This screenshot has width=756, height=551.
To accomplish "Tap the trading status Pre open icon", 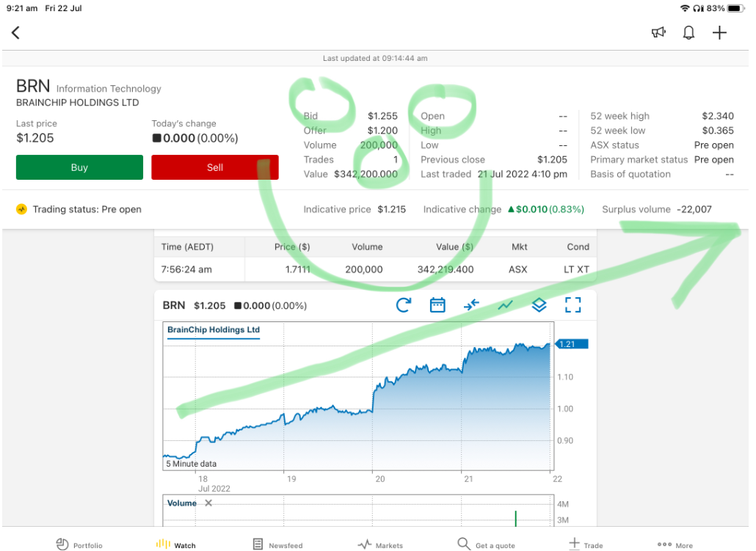I will pyautogui.click(x=22, y=209).
